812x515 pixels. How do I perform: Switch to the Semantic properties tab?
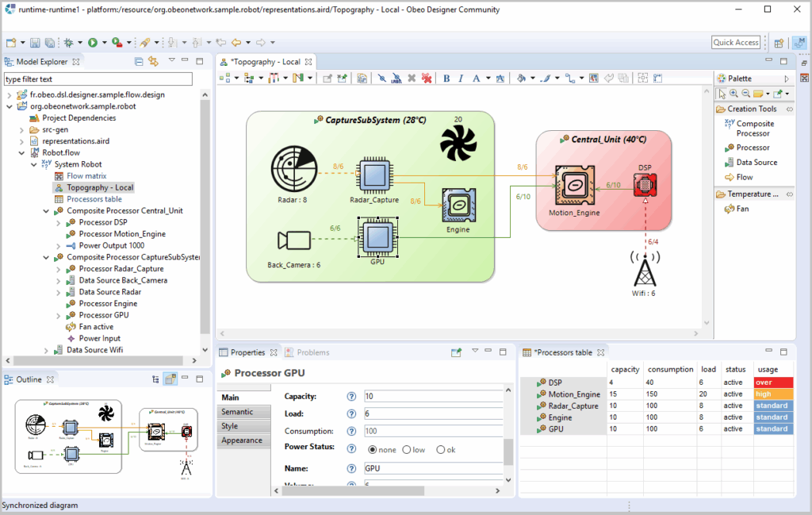point(237,412)
